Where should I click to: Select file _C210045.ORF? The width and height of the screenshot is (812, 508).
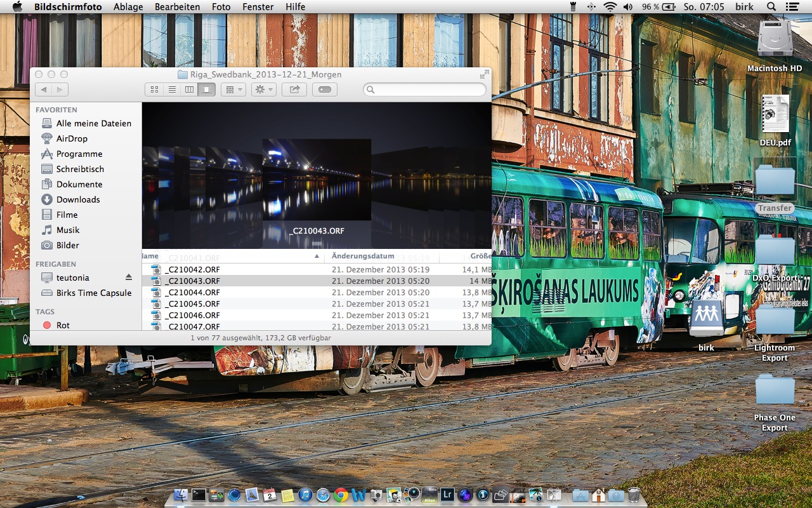click(x=317, y=304)
